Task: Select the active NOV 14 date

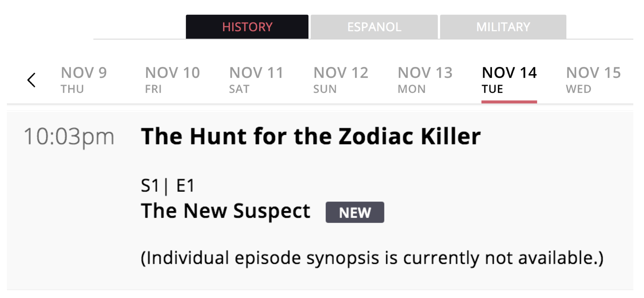Action: 509,80
